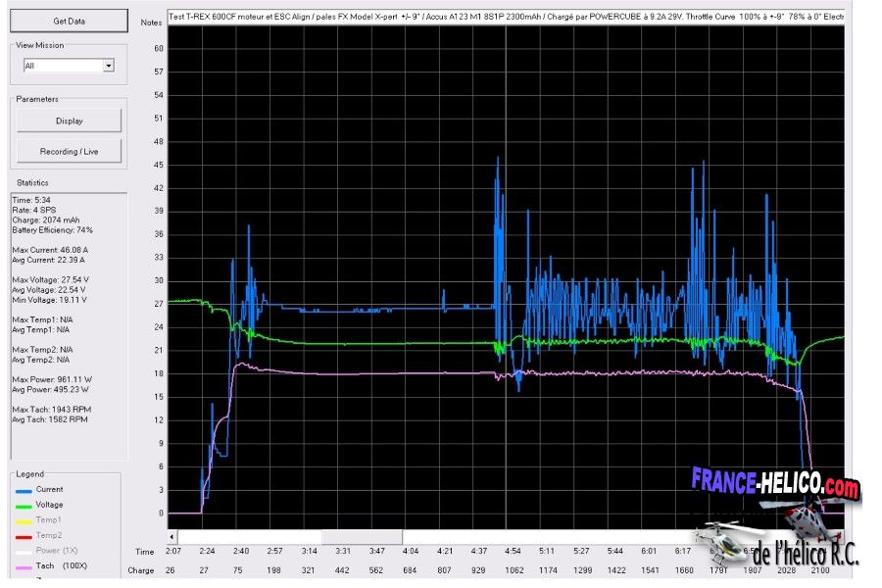882x588 pixels.
Task: Click the blue Current legend swatch
Action: [24, 491]
